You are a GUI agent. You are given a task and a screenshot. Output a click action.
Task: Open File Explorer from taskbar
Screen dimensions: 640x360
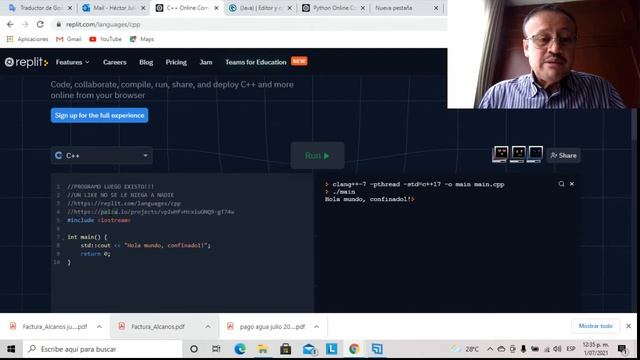point(263,349)
